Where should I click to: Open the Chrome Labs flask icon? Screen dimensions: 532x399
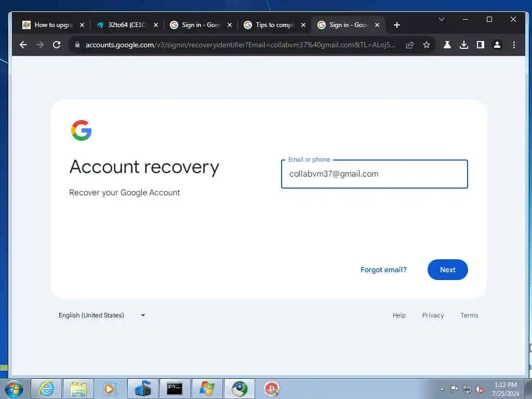pos(447,45)
